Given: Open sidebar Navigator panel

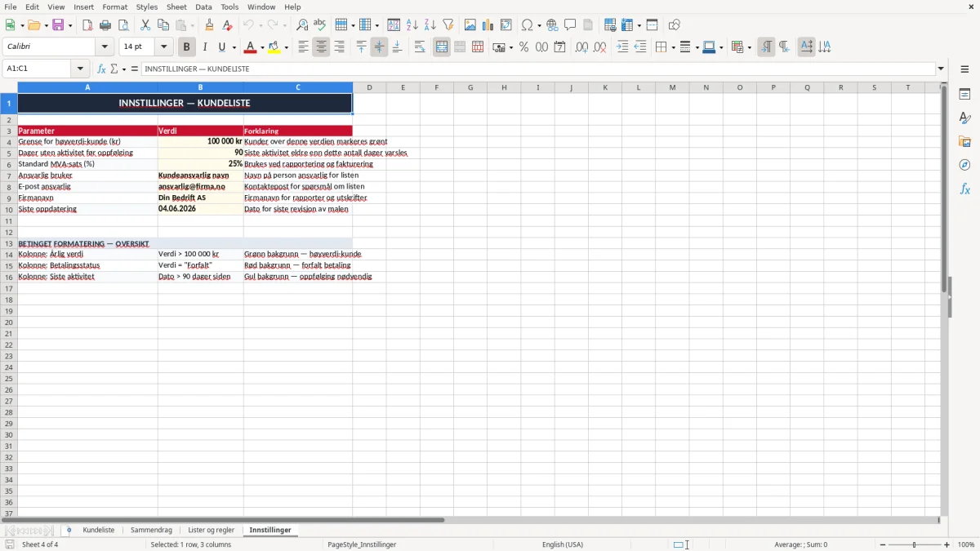Looking at the screenshot, I should pos(964,166).
